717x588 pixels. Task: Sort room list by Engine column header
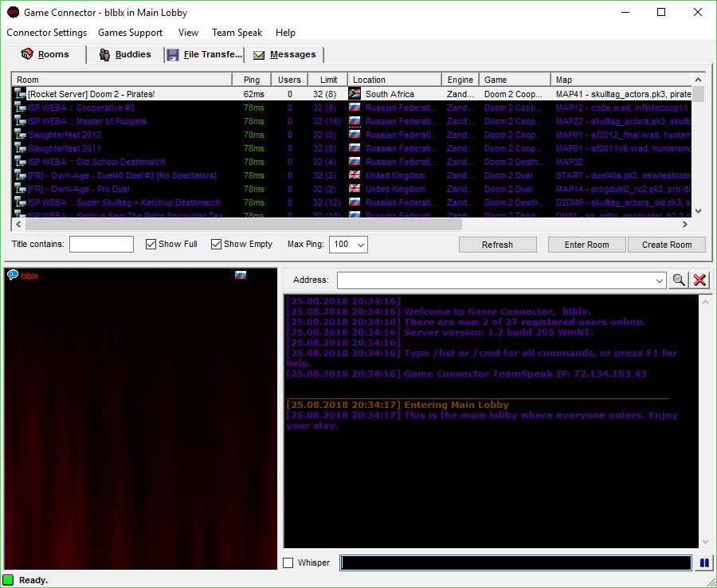click(460, 80)
